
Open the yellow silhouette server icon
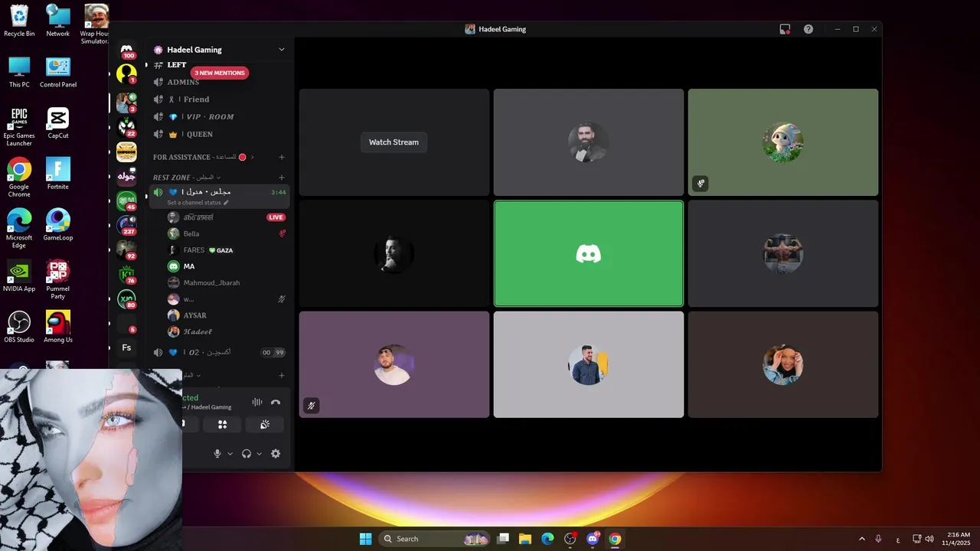(126, 74)
